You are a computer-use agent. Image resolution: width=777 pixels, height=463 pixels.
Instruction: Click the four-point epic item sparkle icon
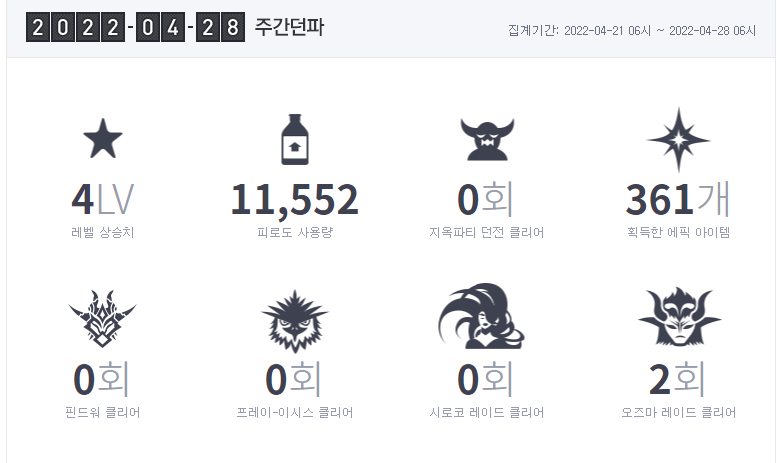(x=678, y=140)
